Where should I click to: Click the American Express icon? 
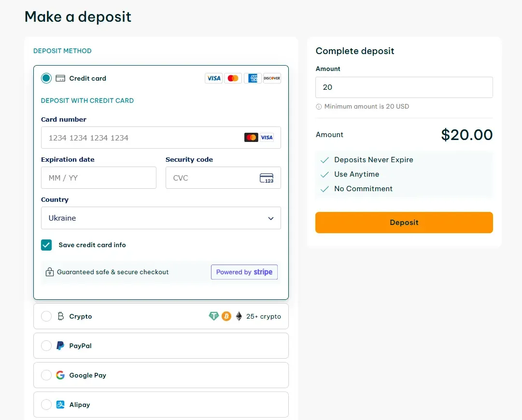click(x=252, y=78)
